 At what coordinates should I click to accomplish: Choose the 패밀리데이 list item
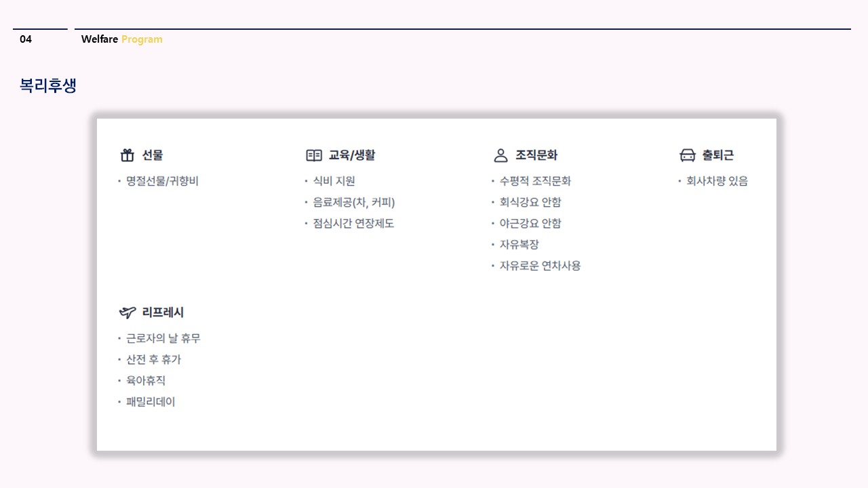pyautogui.click(x=151, y=401)
